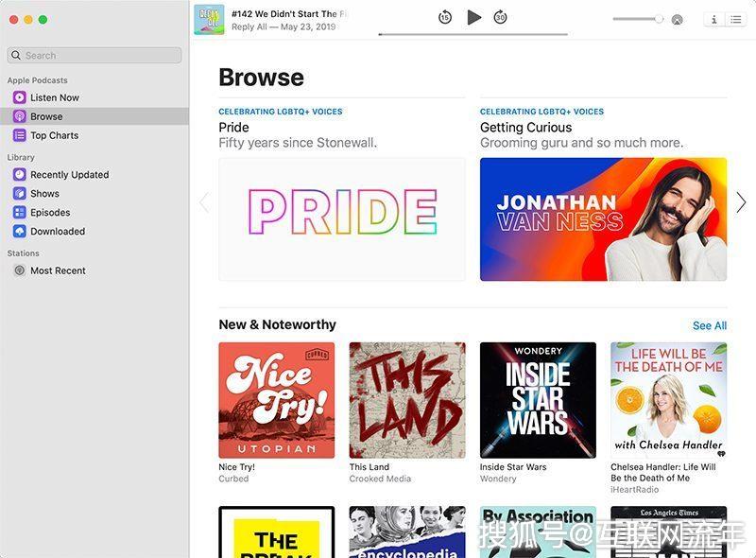Viewport: 756px width, 558px height.
Task: Click the Shows library icon
Action: pyautogui.click(x=19, y=194)
